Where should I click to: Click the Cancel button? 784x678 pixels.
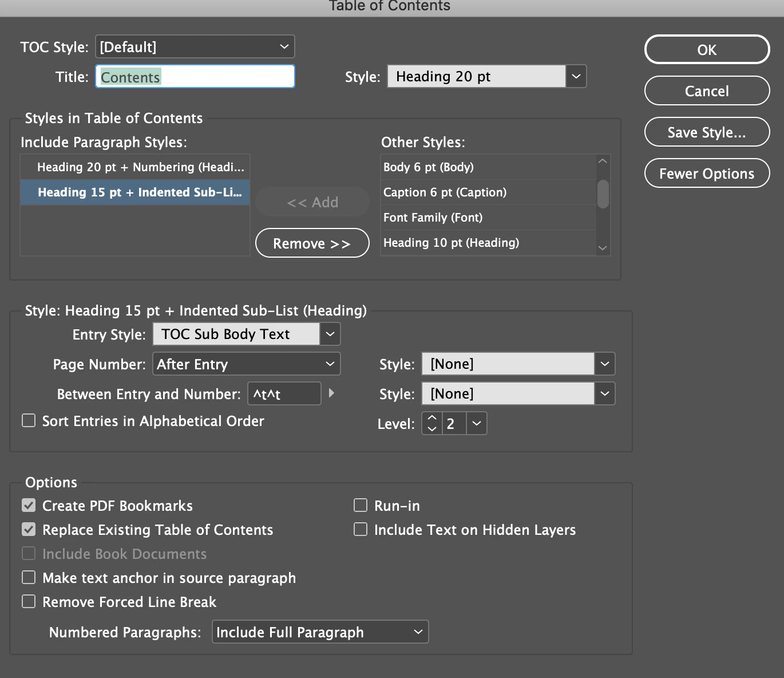[x=707, y=91]
